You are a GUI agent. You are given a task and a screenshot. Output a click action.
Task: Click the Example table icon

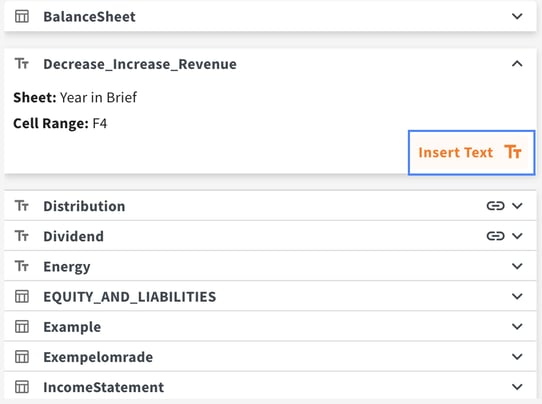(22, 327)
